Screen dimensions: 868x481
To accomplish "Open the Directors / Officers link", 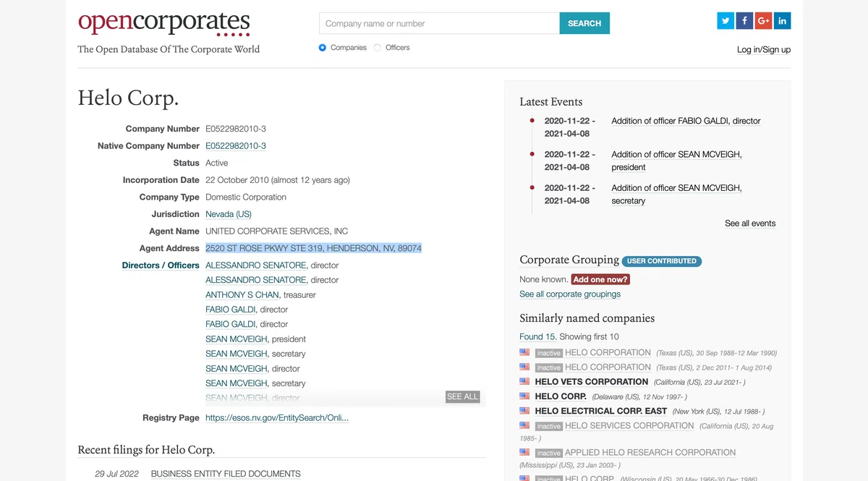I will tap(161, 265).
